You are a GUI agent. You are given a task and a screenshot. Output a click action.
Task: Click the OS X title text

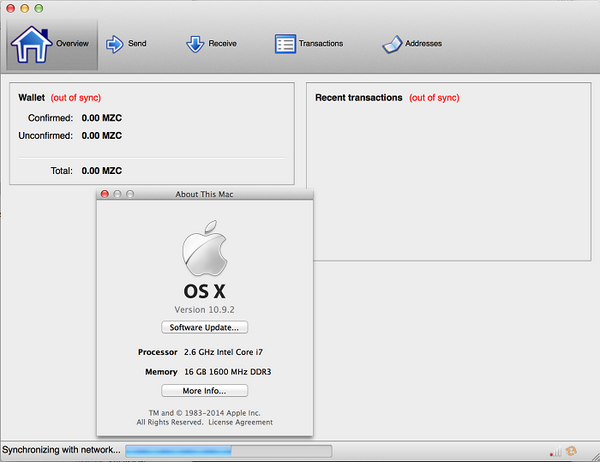click(x=204, y=291)
